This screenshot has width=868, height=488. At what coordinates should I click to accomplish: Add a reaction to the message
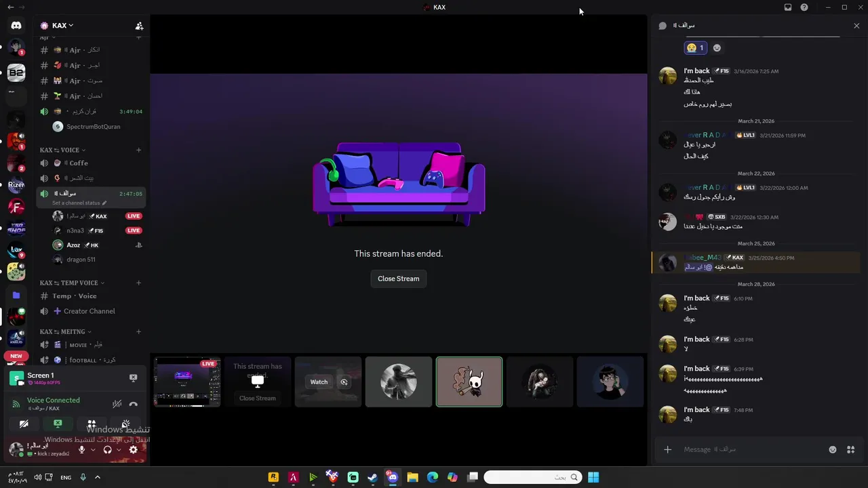click(717, 48)
